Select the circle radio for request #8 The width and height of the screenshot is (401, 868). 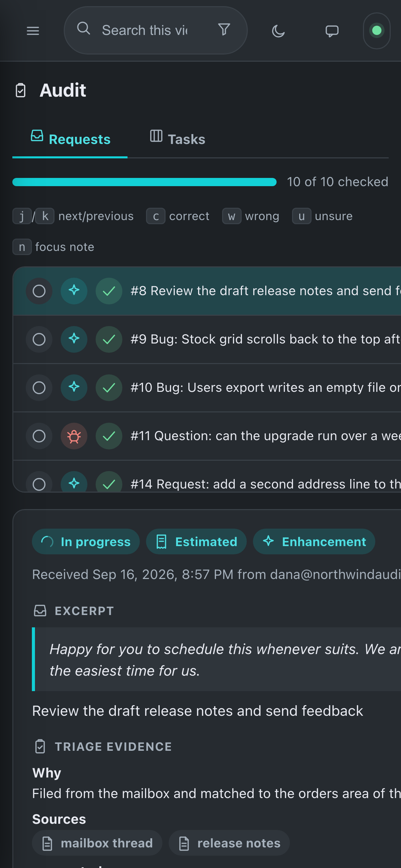[39, 291]
